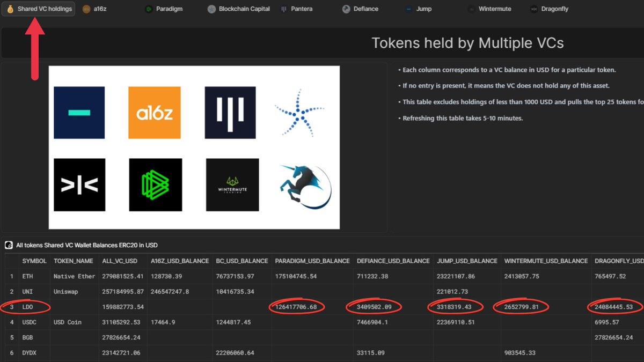Click the value 159882773.54 in LDO row
This screenshot has height=362, width=644.
[x=123, y=307]
